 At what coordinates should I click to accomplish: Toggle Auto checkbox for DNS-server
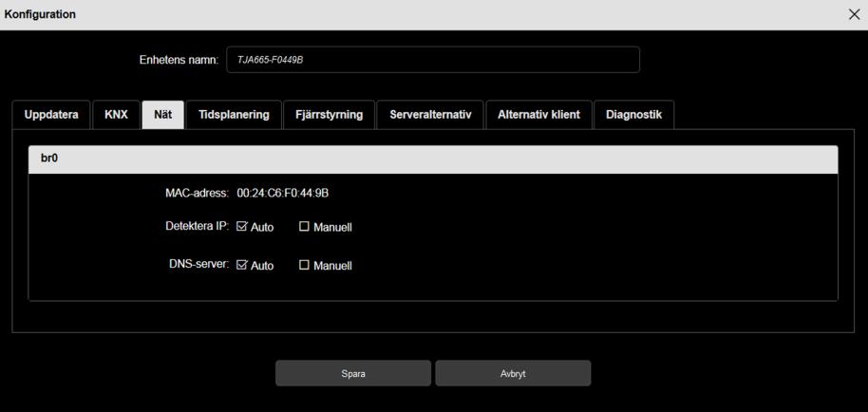241,265
